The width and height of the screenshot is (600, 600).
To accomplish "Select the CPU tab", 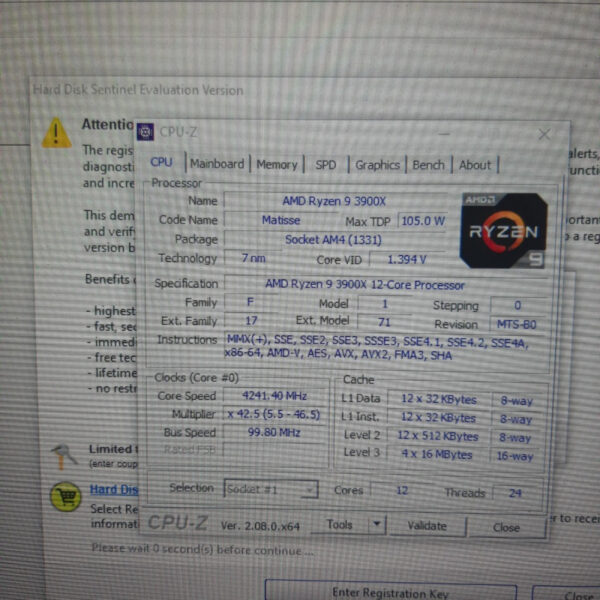I will [x=161, y=162].
